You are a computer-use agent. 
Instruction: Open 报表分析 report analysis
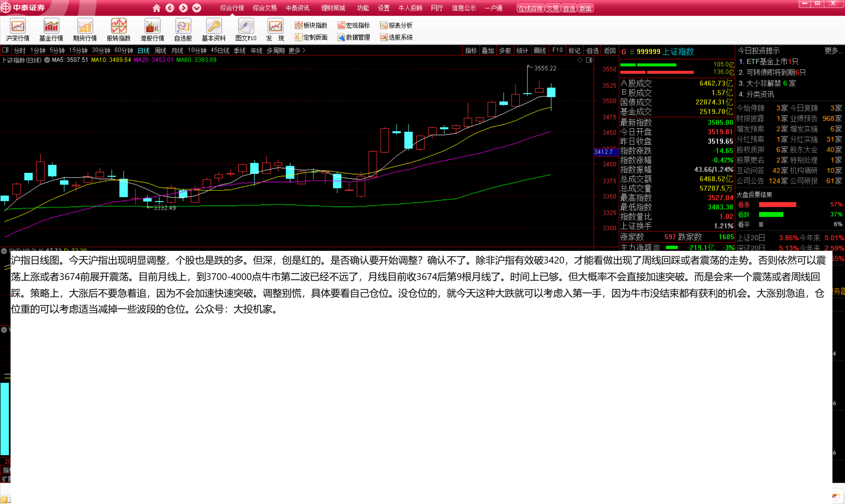tap(396, 25)
